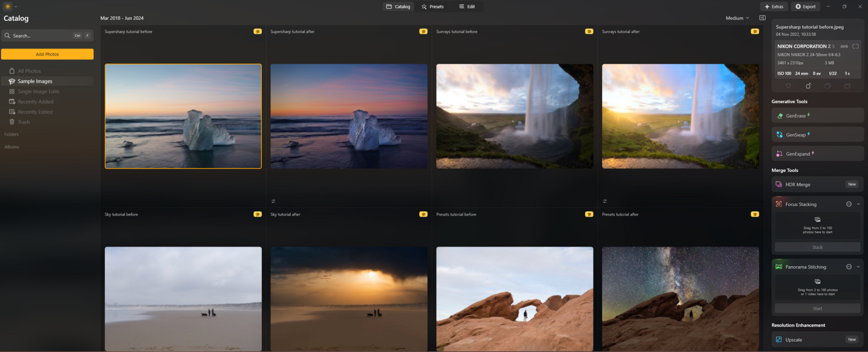
Task: Click the GenExpand icon
Action: point(779,154)
